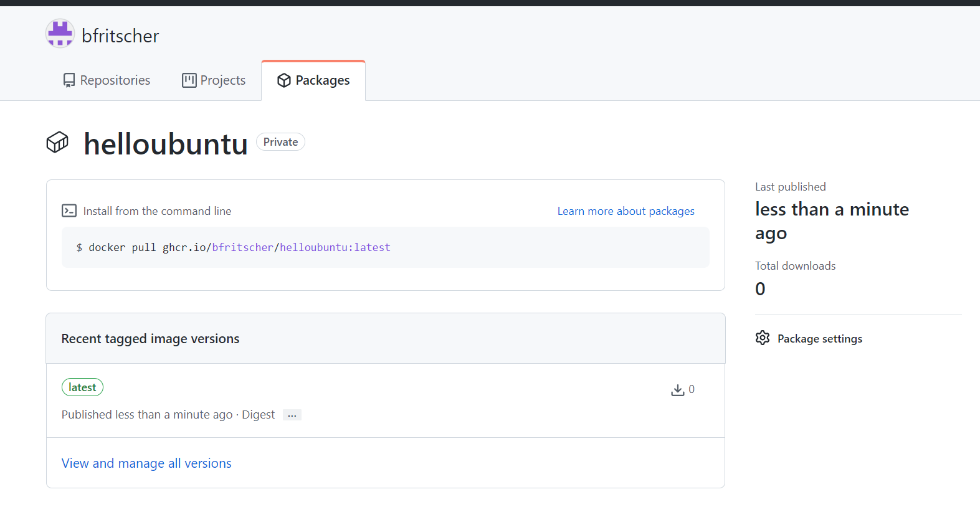Open Learn more about packages link
980x507 pixels.
point(626,211)
